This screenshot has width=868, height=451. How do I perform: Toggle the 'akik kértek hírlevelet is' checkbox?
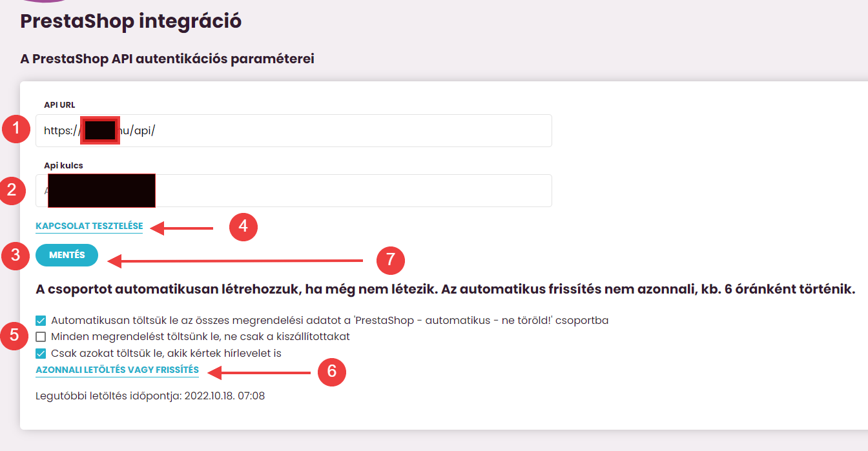(41, 354)
